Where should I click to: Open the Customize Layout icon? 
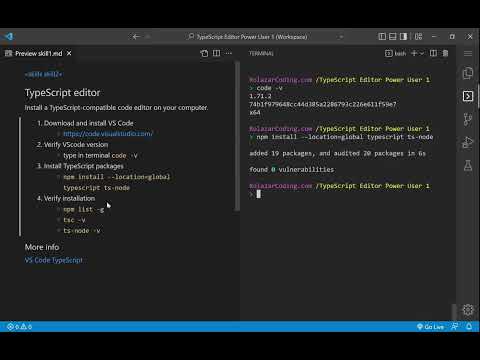coord(418,36)
